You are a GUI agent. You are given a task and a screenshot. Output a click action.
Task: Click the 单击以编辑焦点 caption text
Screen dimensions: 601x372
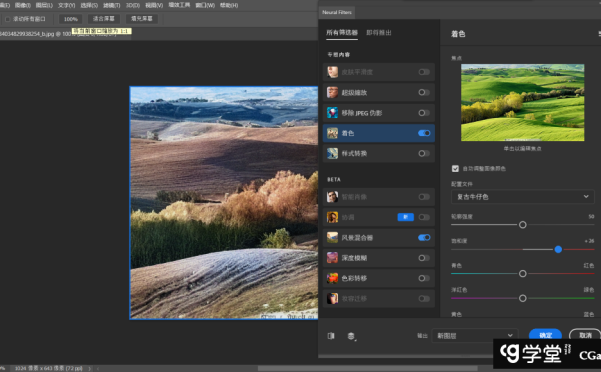522,149
